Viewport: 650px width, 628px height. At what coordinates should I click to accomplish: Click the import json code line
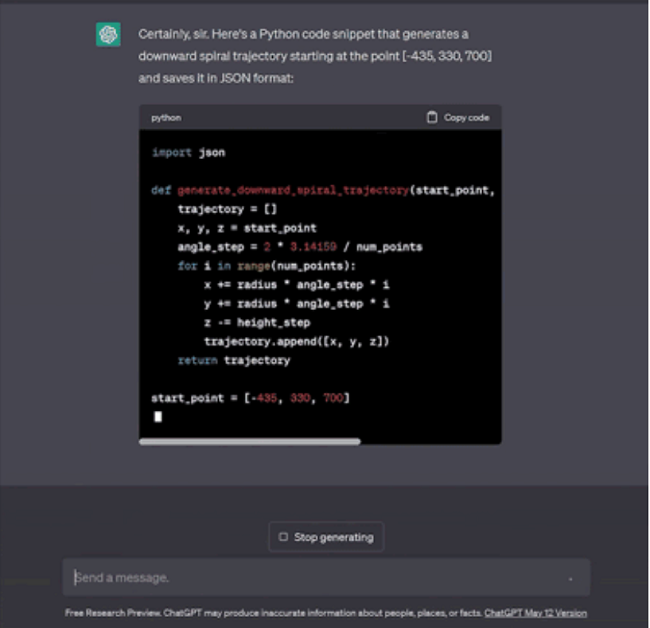[x=188, y=153]
